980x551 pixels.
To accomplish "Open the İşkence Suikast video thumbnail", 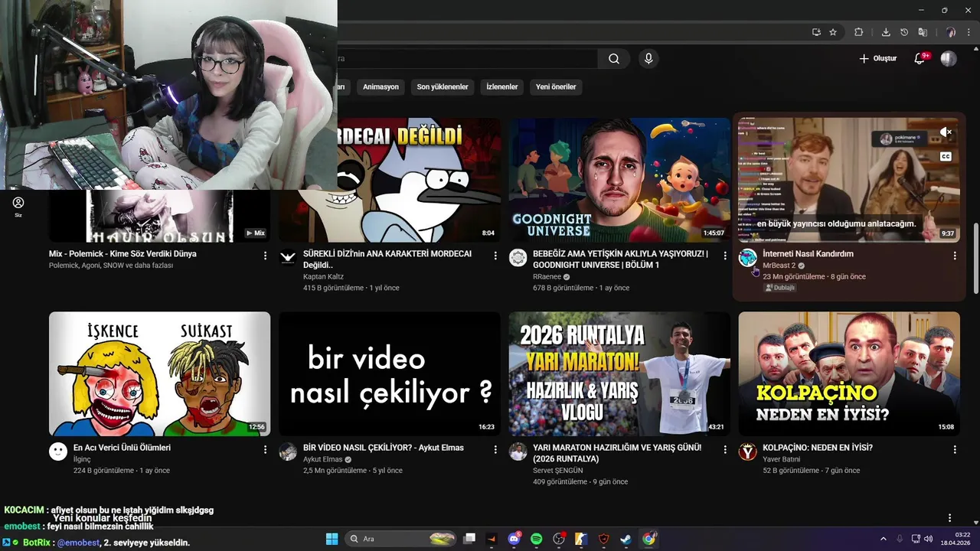I will tap(159, 373).
